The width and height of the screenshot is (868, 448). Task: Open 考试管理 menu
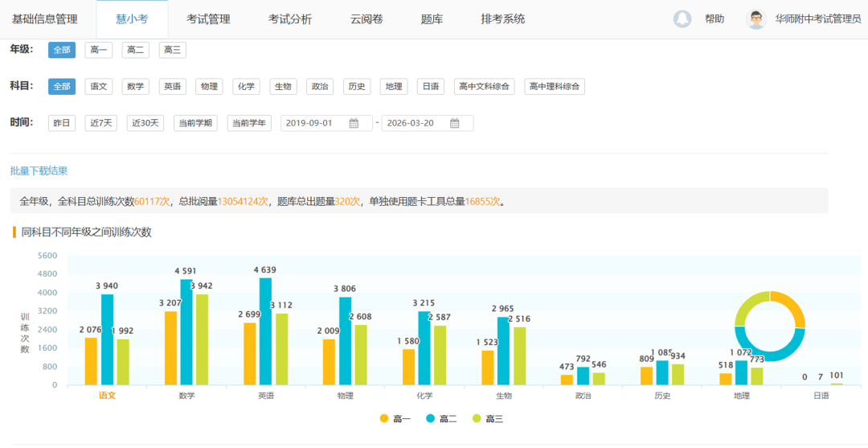[x=208, y=18]
